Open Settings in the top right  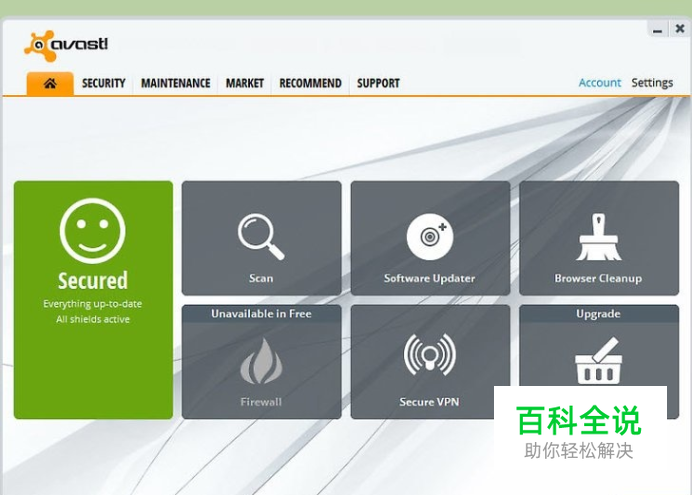tap(652, 83)
